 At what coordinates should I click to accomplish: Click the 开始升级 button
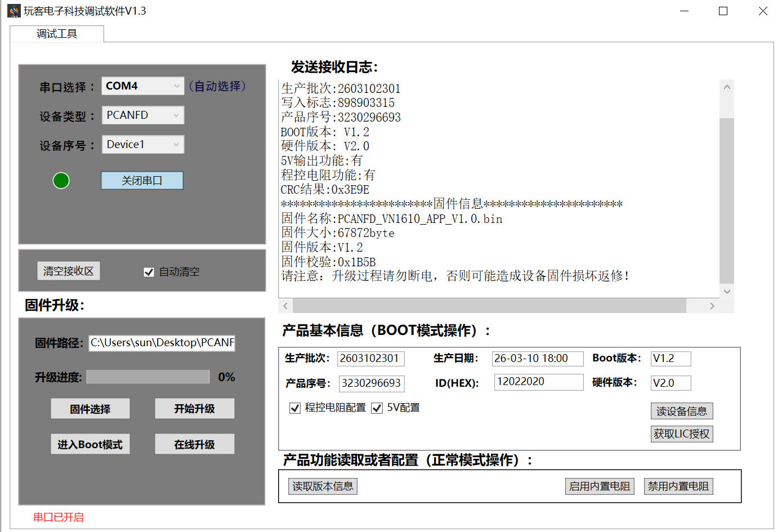(x=194, y=409)
